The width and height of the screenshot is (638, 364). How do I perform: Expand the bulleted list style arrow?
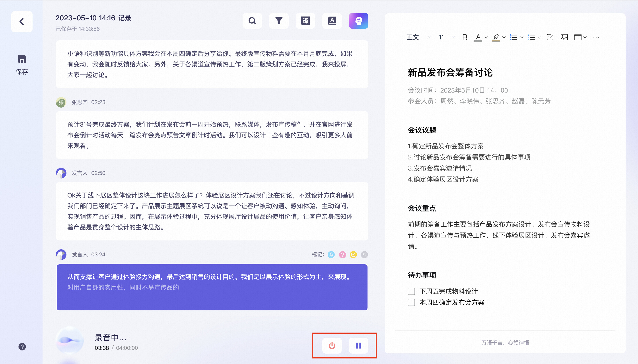(x=539, y=37)
